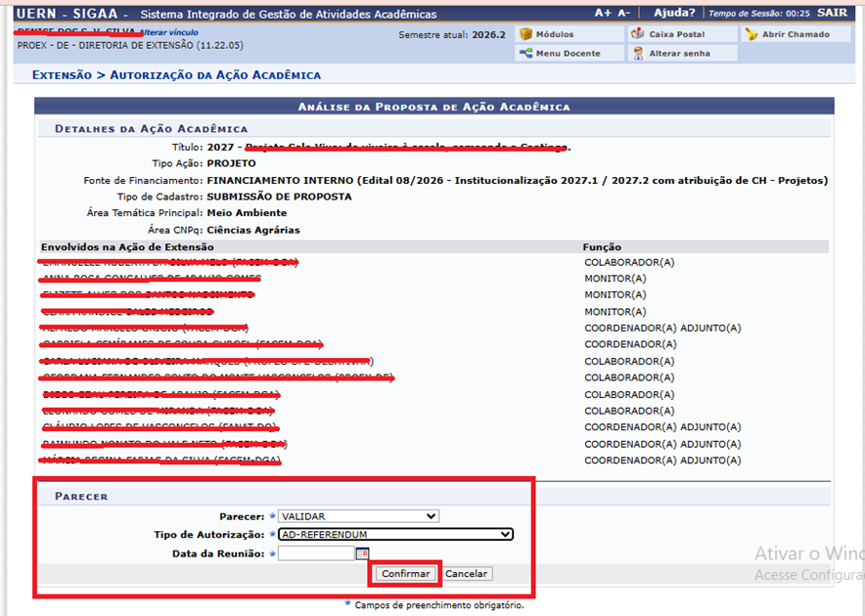865x616 pixels.
Task: Click the FINANCIAMENTO INTERNO funding source text
Action: (518, 180)
